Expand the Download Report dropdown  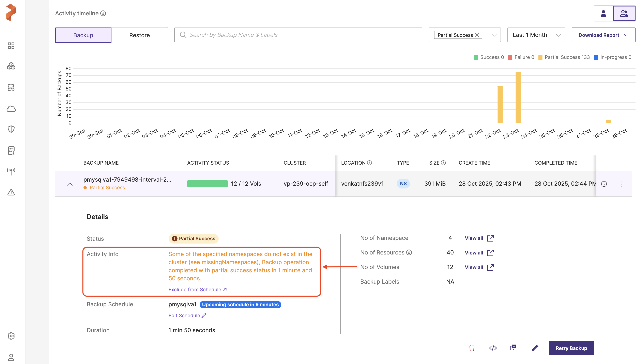[603, 35]
